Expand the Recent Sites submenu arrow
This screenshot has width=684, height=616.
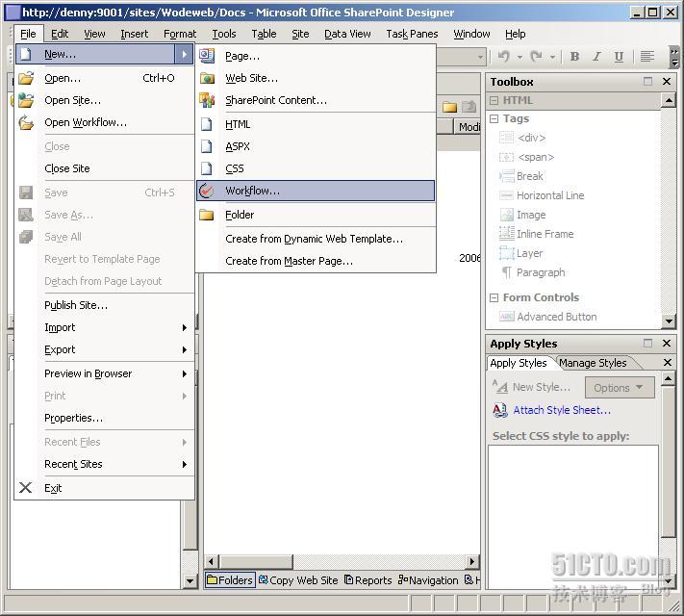(185, 464)
